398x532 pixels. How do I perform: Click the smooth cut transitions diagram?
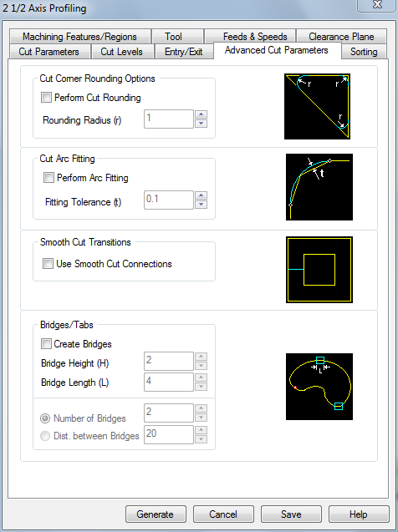click(319, 270)
